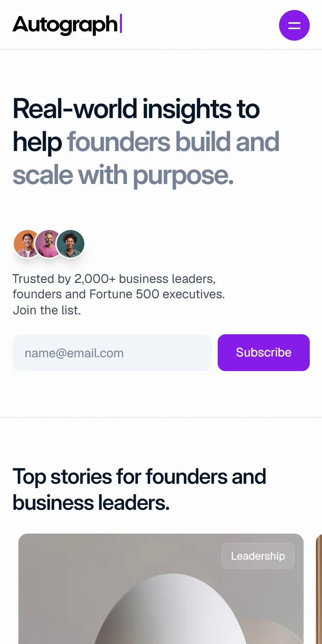Image resolution: width=322 pixels, height=644 pixels.
Task: Click the 'Trusted by 2,000+ business leaders' text
Action: point(114,279)
